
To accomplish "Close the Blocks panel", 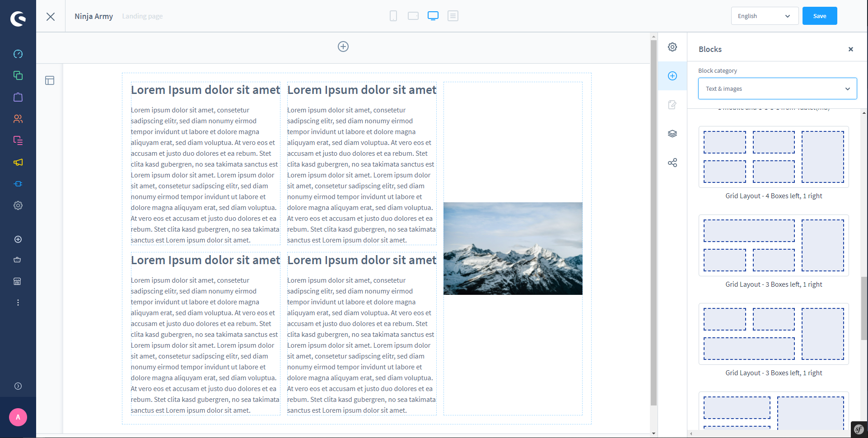I will (x=851, y=49).
